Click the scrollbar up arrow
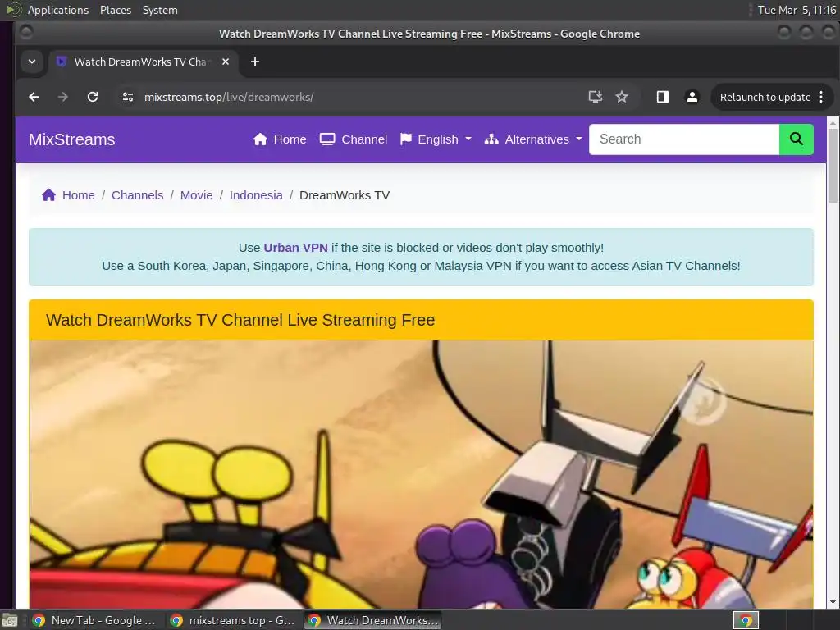The width and height of the screenshot is (840, 630). click(x=833, y=123)
